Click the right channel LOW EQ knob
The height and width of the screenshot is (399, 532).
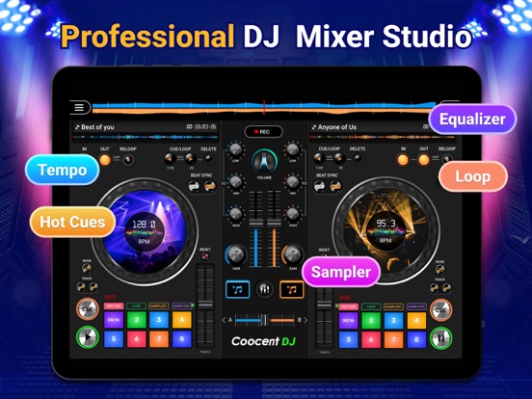point(292,149)
